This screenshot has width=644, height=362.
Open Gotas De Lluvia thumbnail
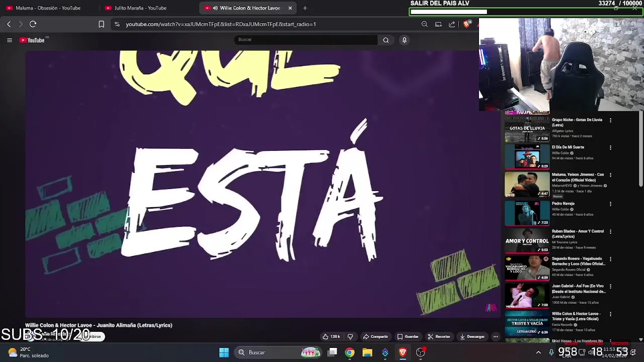coord(527,129)
